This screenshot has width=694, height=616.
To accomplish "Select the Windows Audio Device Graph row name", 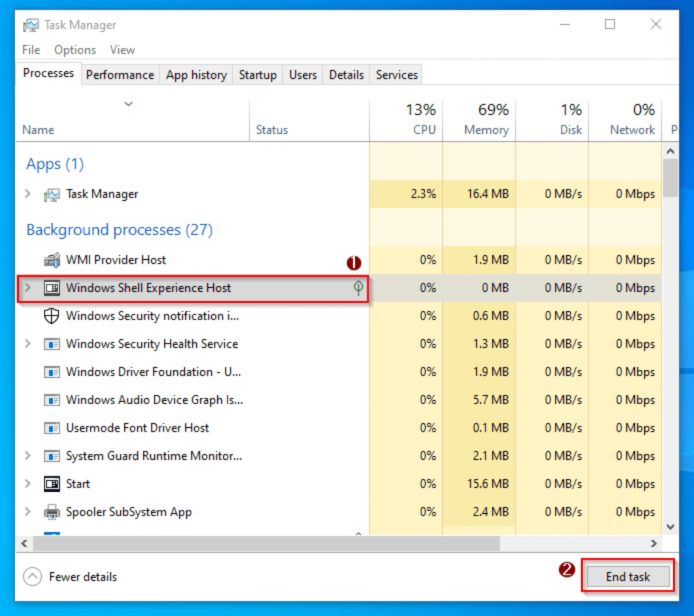I will pos(154,400).
